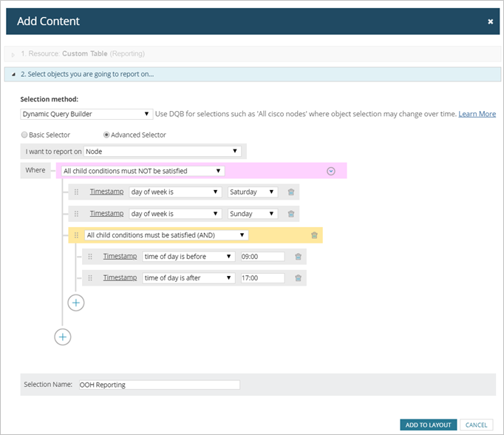The height and width of the screenshot is (435, 504).
Task: Delete the time of day is after condition
Action: (x=299, y=278)
